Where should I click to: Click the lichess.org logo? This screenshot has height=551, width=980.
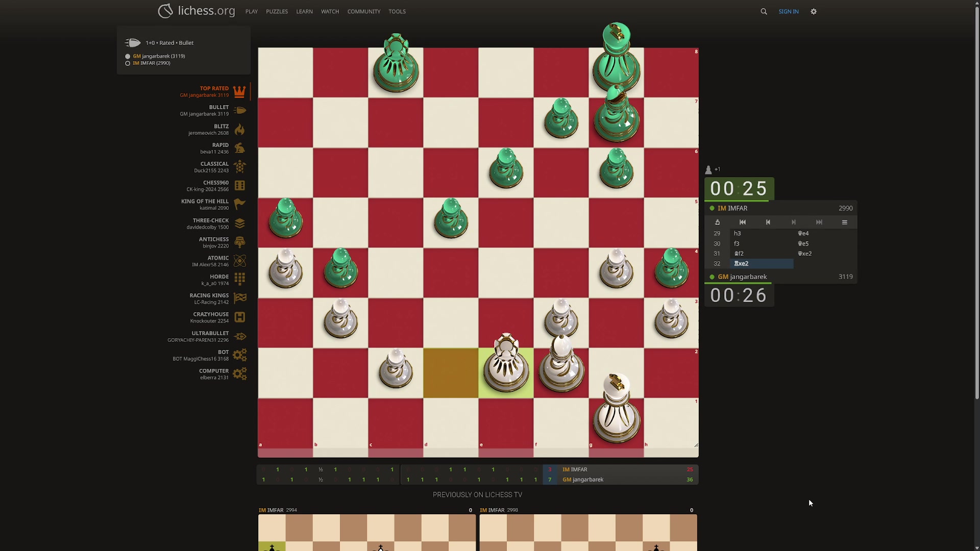coord(197,11)
